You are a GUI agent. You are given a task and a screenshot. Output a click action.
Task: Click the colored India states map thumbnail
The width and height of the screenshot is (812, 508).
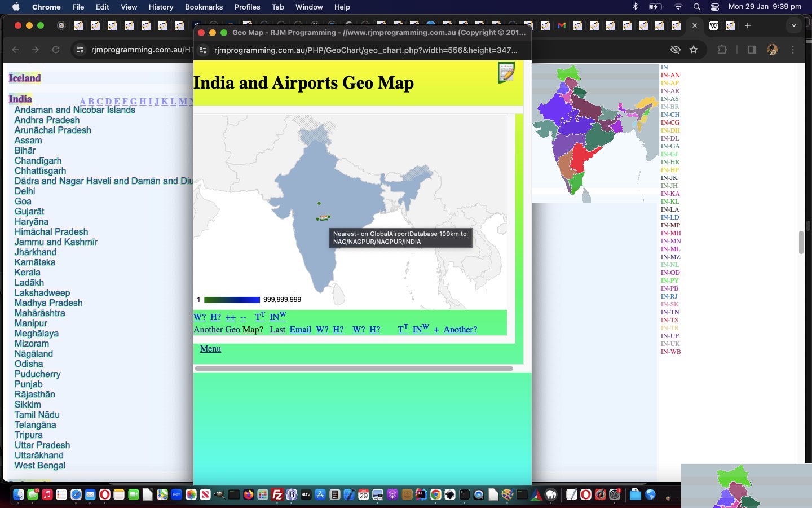(x=595, y=133)
